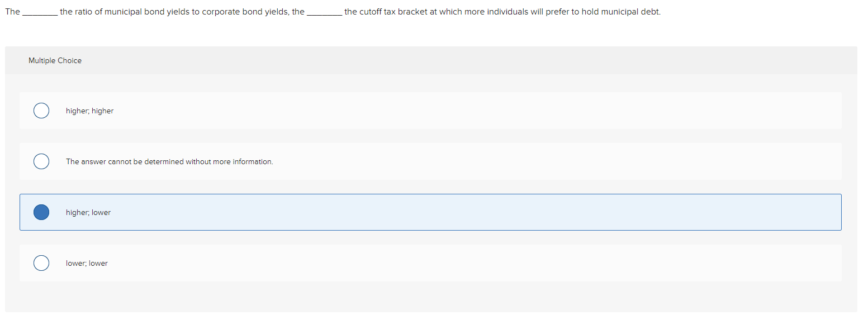868x325 pixels.
Task: Click empty space in "higher; higher" option row
Action: pos(475,111)
